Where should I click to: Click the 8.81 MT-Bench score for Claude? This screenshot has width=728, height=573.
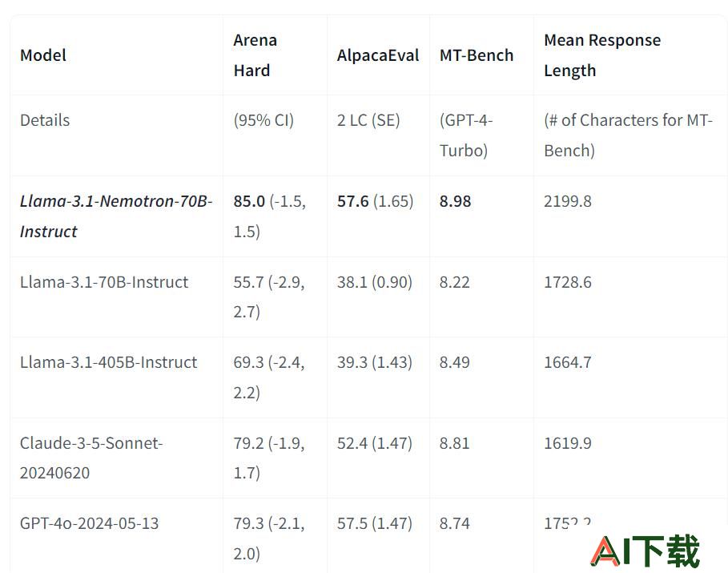pyautogui.click(x=455, y=443)
